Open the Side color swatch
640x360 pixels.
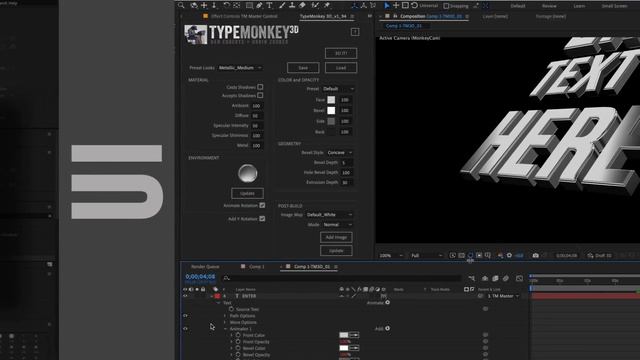coord(331,121)
